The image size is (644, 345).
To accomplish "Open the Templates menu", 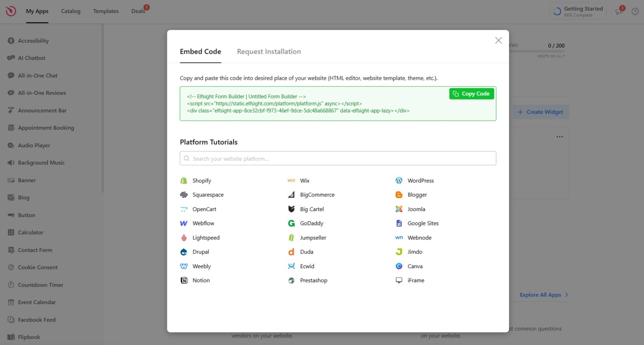I will coord(106,11).
